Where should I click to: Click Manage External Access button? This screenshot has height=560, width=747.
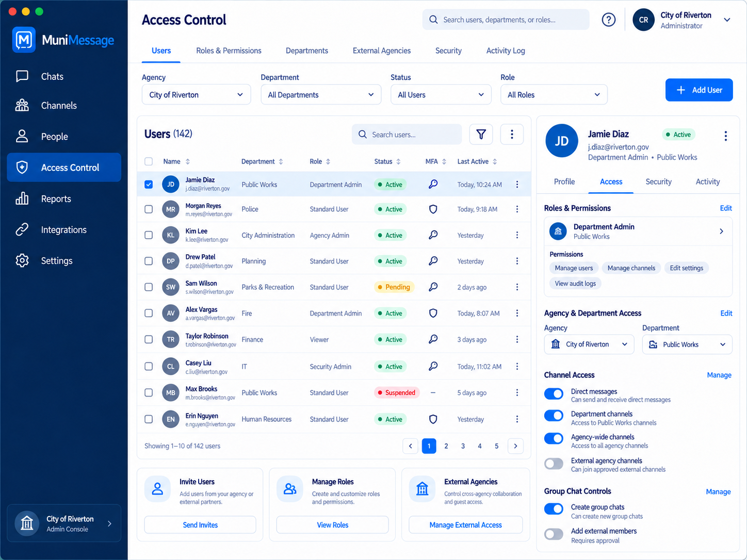(465, 525)
